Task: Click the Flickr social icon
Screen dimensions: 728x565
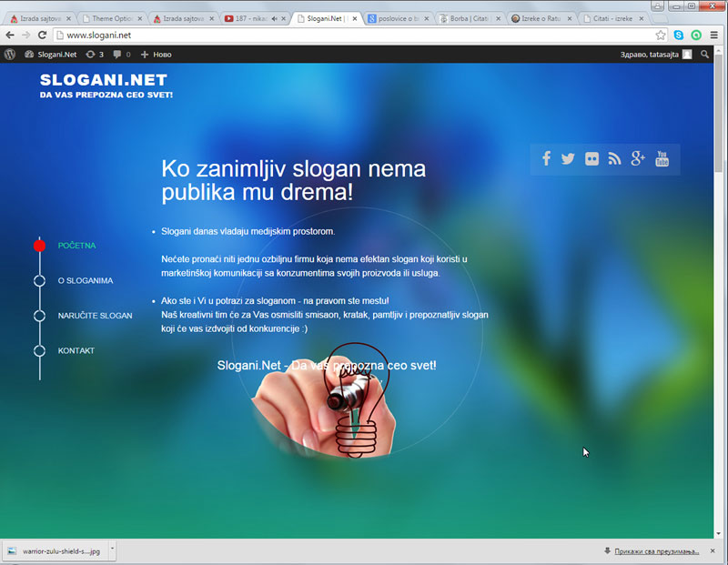Action: (591, 158)
